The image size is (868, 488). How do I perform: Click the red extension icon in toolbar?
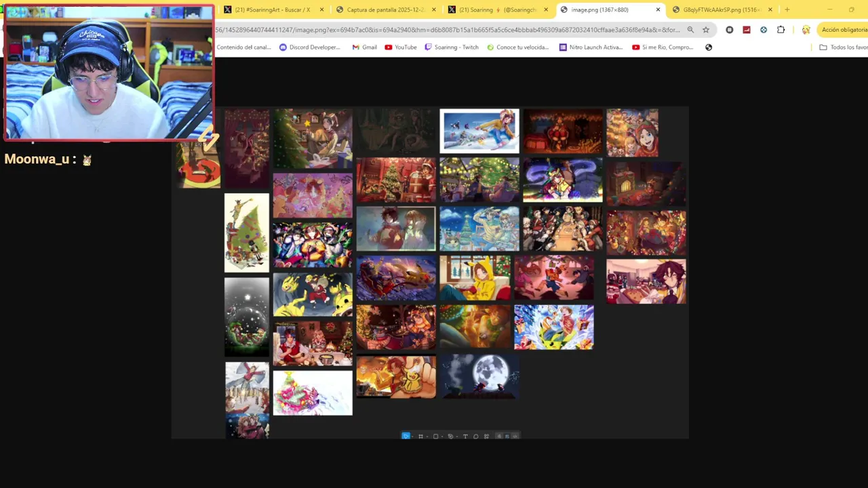click(x=747, y=30)
